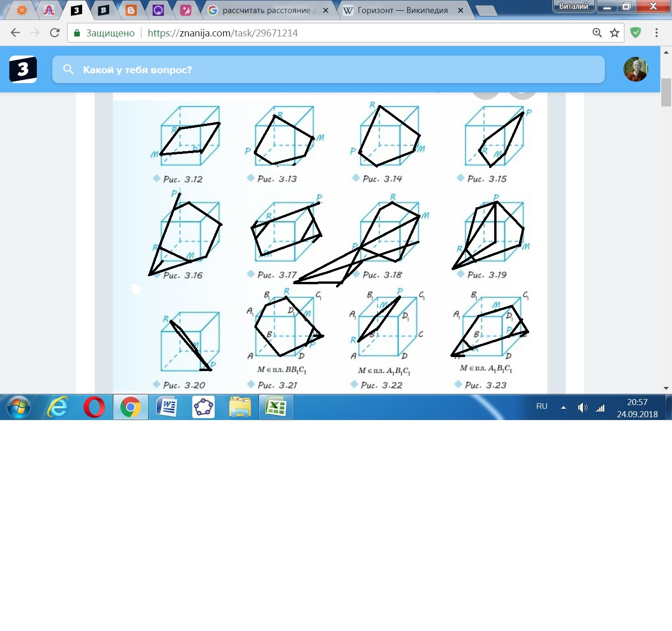Open Microsoft Excel from the taskbar

coord(276,407)
